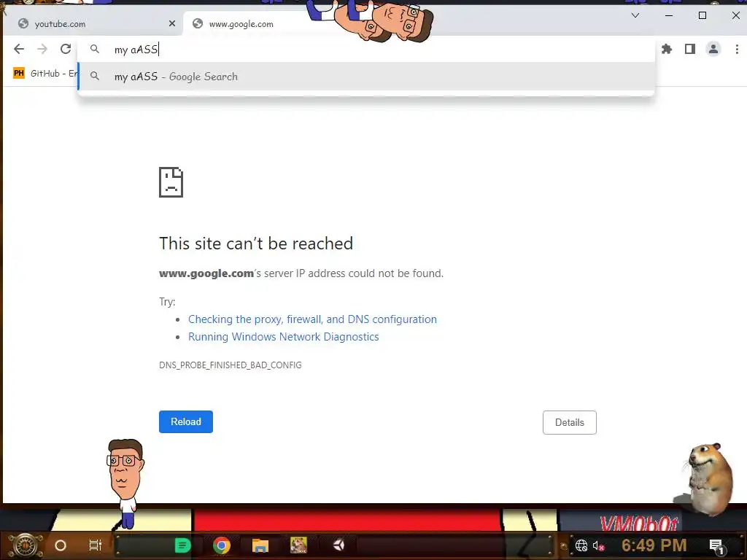Image resolution: width=747 pixels, height=560 pixels.
Task: Open 'Running Windows Network Diagnostics' link
Action: tap(284, 337)
